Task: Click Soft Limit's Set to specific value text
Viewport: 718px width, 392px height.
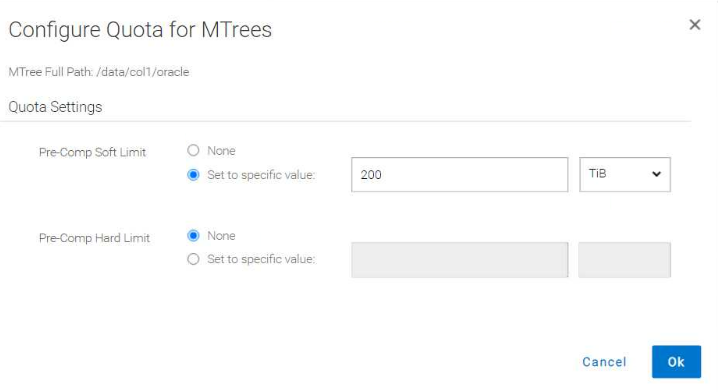Action: 261,174
